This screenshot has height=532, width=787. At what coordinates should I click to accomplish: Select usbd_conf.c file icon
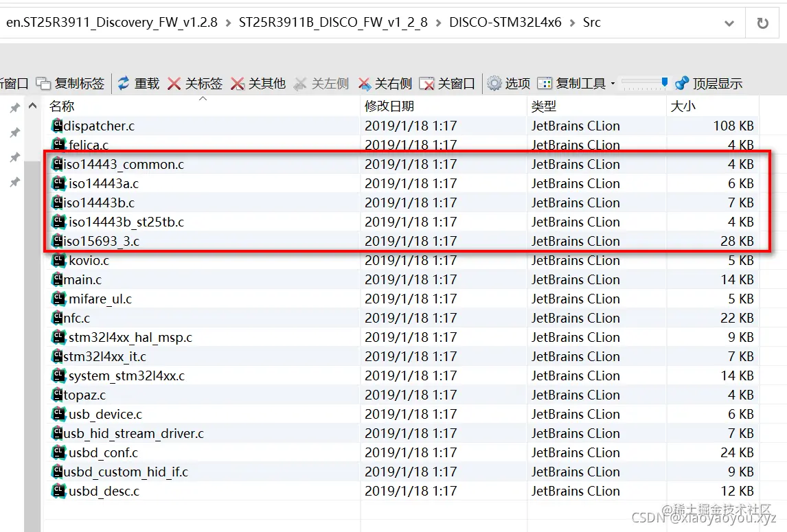point(59,452)
